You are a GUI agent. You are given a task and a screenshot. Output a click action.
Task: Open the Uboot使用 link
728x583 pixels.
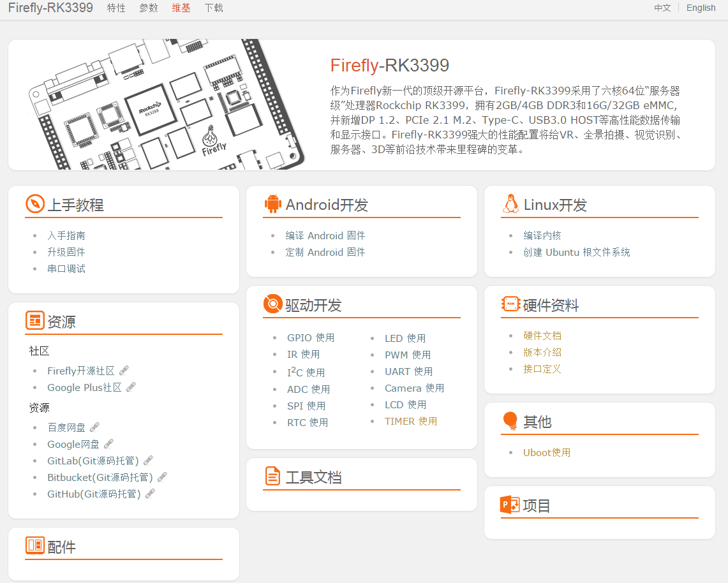pyautogui.click(x=547, y=453)
